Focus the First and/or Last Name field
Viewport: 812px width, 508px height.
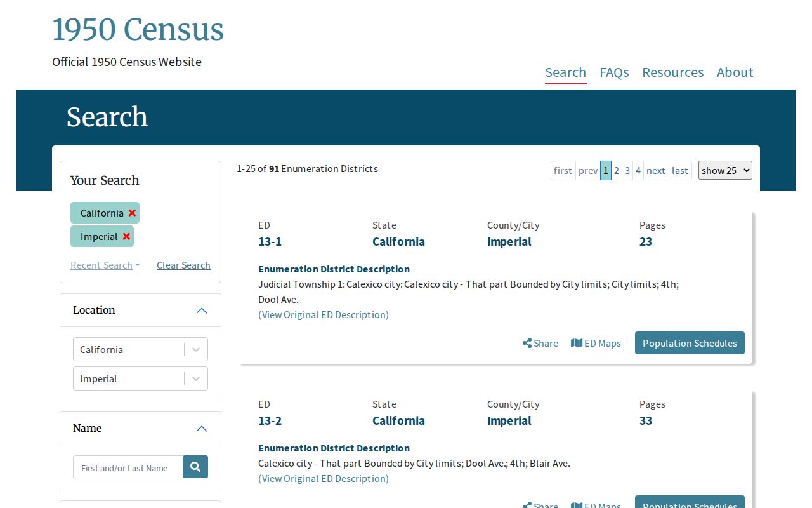[x=128, y=467]
